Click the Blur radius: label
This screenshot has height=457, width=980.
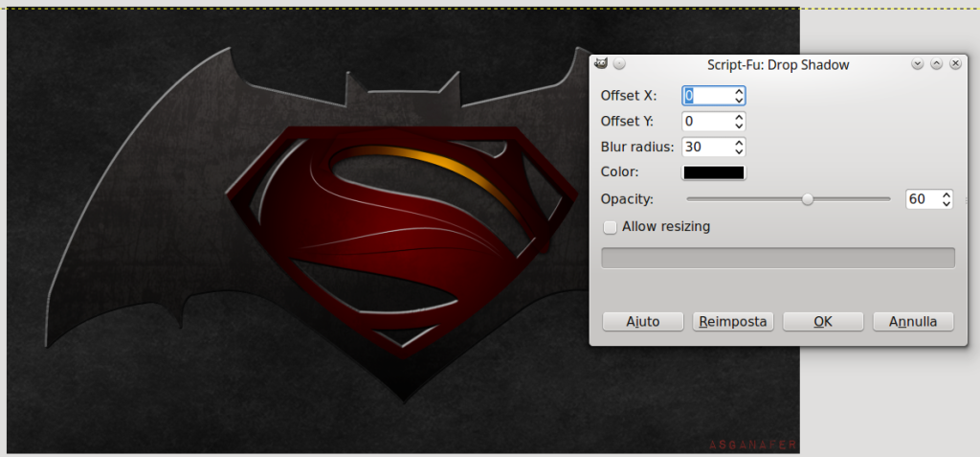(636, 148)
